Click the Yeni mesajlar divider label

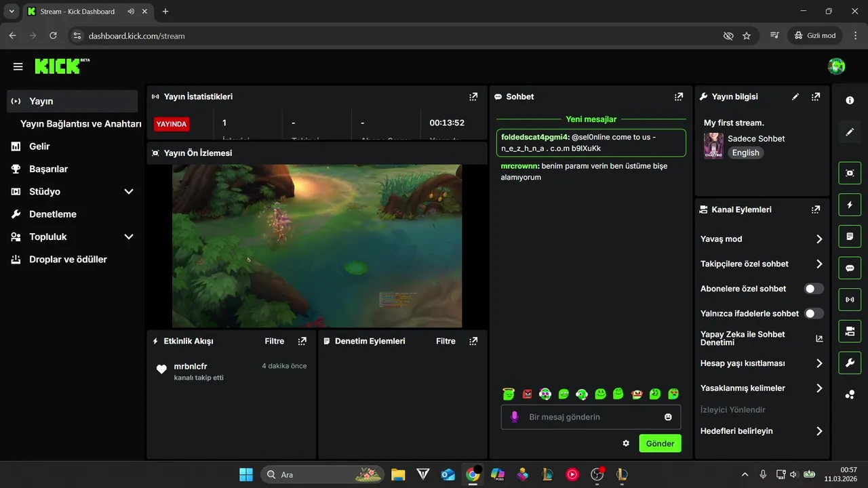click(591, 119)
